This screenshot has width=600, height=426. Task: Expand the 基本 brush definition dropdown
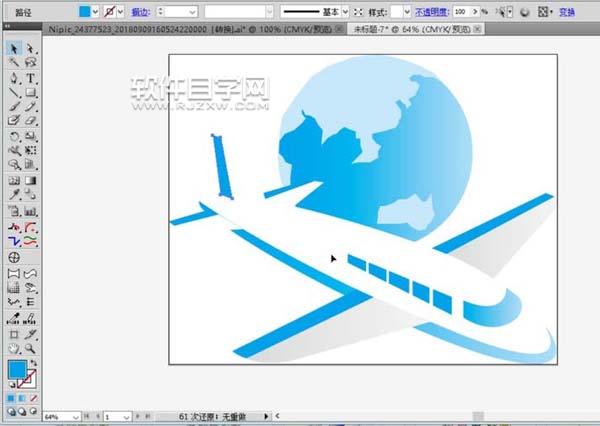coord(345,12)
